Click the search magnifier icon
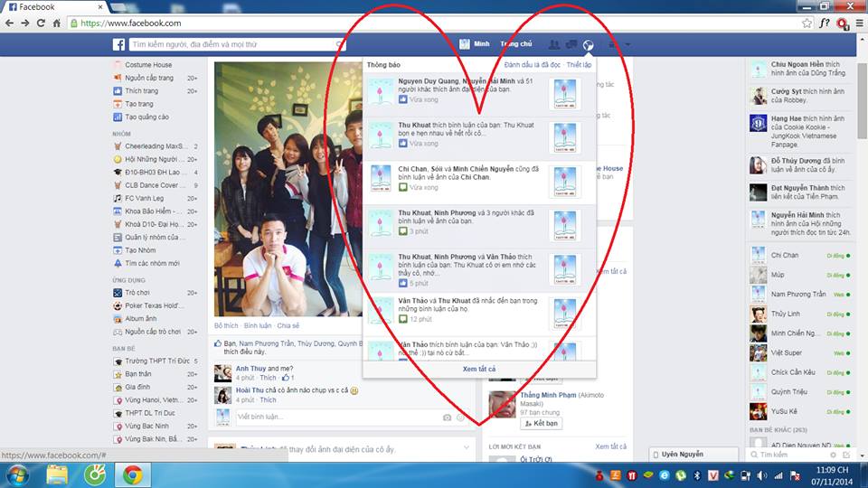The width and height of the screenshot is (868, 488). [339, 44]
